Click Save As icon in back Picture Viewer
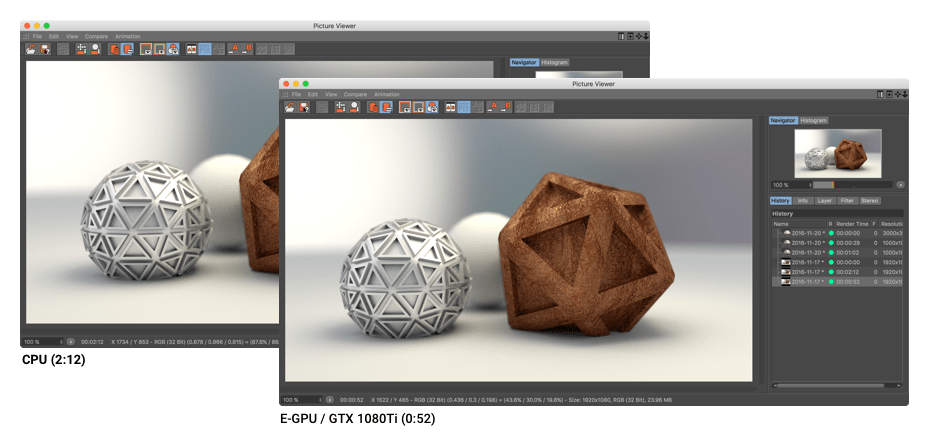Screen dimensions: 929x446 tap(45, 49)
